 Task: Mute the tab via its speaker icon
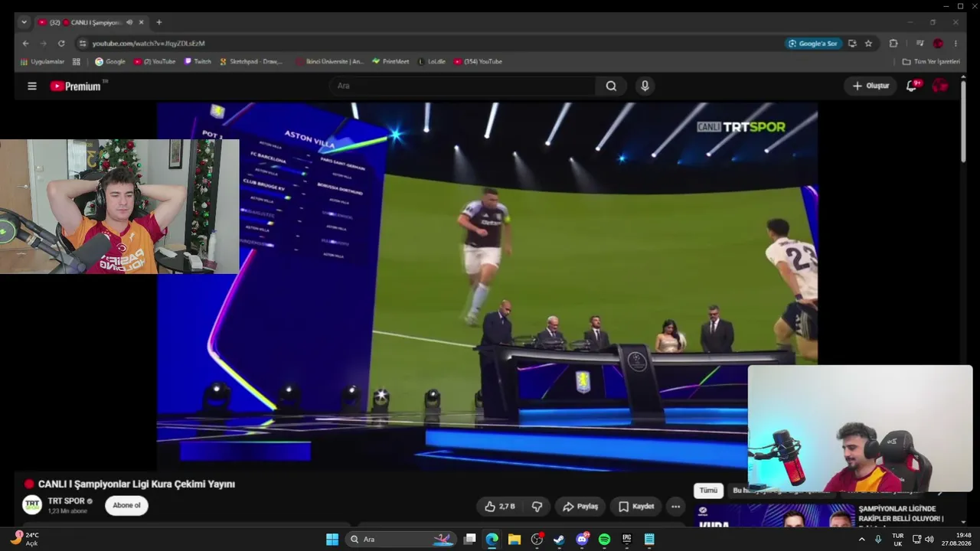pyautogui.click(x=129, y=22)
